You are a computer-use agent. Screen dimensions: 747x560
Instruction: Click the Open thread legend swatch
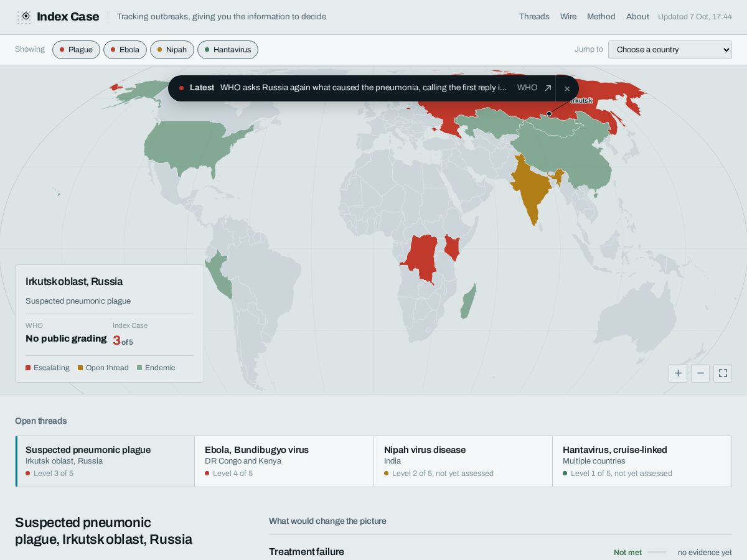pyautogui.click(x=80, y=368)
